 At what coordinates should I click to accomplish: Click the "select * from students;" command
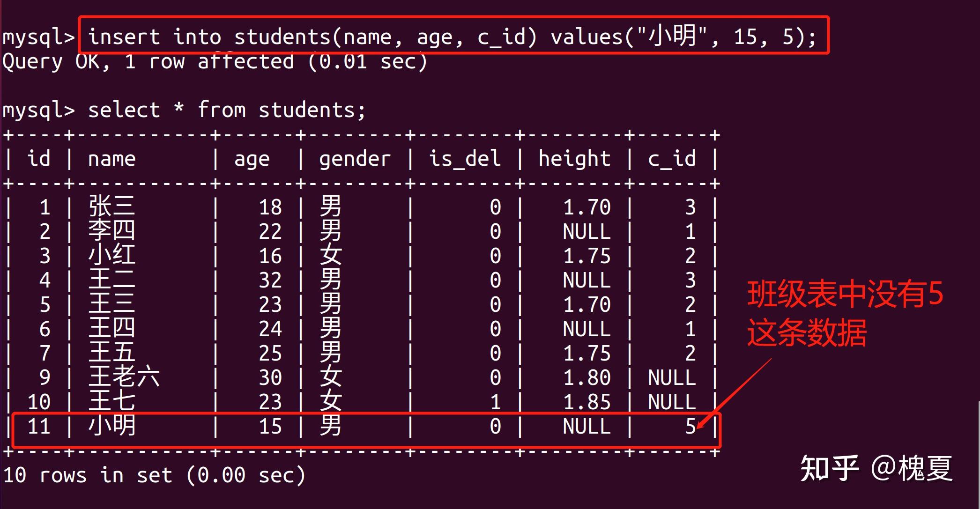(x=227, y=110)
